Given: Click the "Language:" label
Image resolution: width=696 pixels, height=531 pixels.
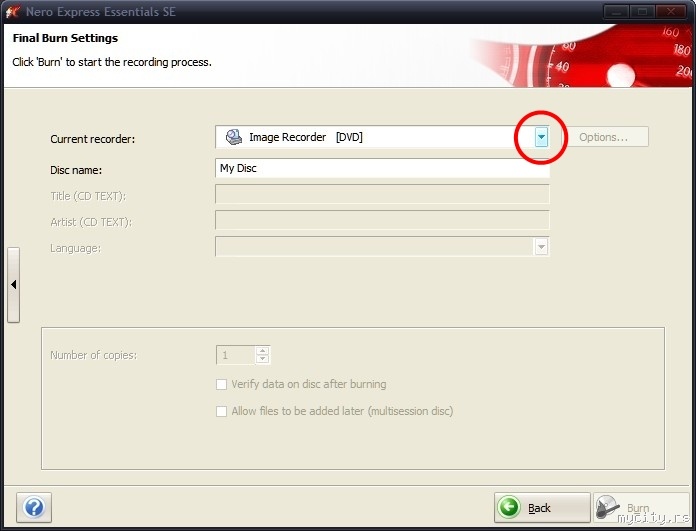Looking at the screenshot, I should tap(75, 248).
